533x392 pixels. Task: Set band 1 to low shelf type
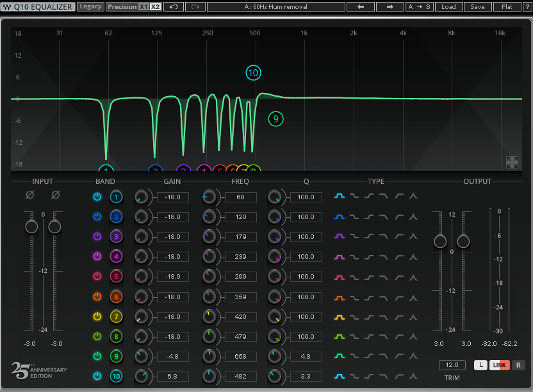coord(354,196)
